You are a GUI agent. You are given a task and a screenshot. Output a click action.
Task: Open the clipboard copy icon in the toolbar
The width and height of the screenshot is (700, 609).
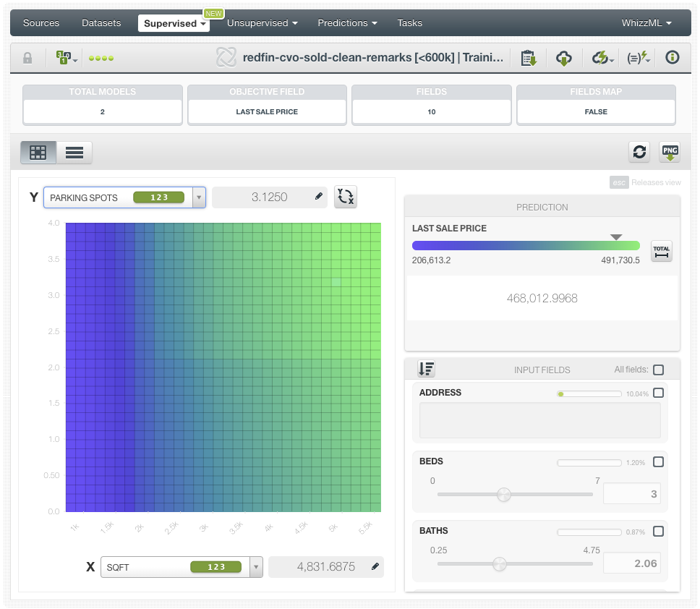[529, 58]
